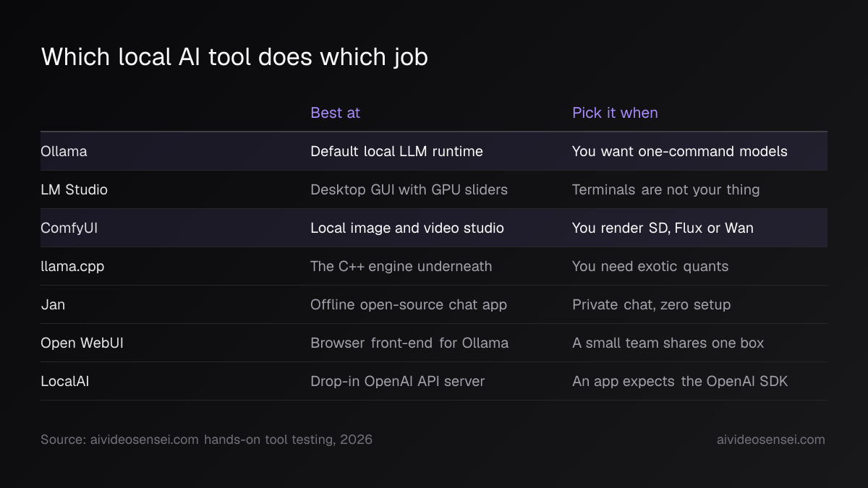Select the 'ComfyUI' row label

(69, 228)
